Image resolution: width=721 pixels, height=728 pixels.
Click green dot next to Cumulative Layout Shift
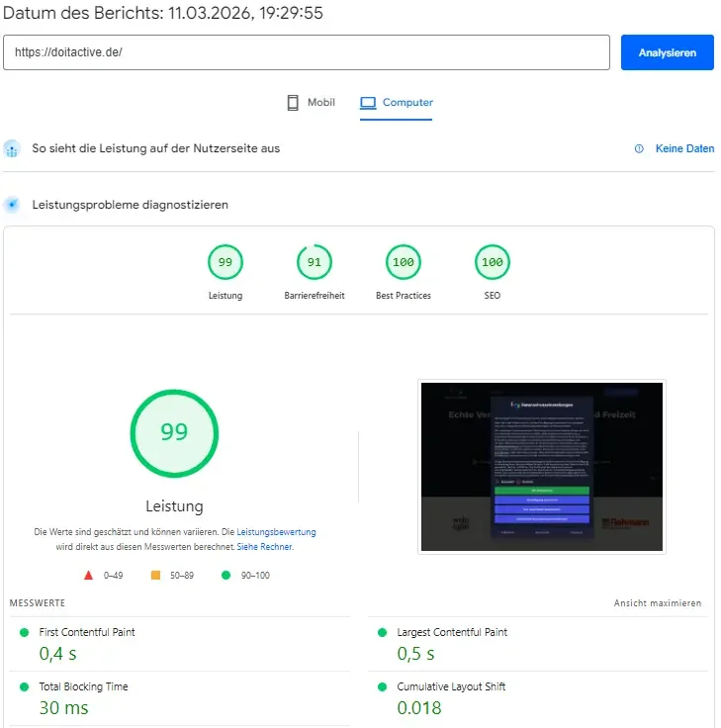pyautogui.click(x=382, y=686)
